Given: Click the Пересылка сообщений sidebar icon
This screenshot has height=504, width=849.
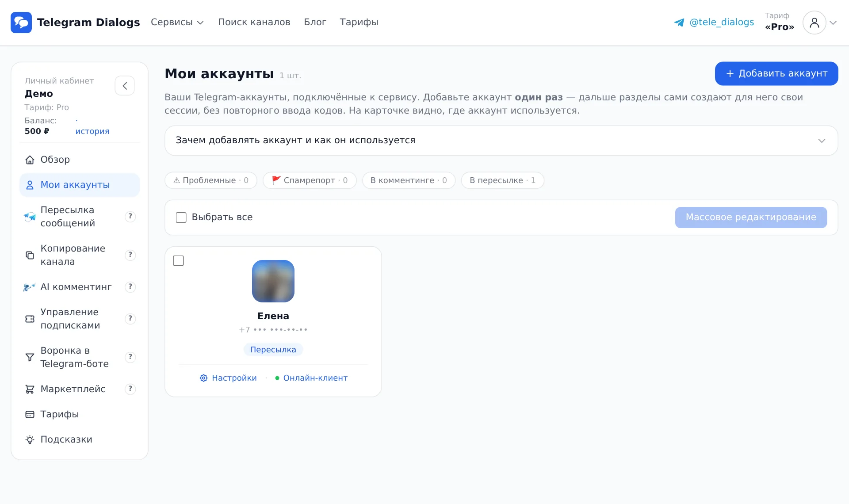Looking at the screenshot, I should pos(30,217).
